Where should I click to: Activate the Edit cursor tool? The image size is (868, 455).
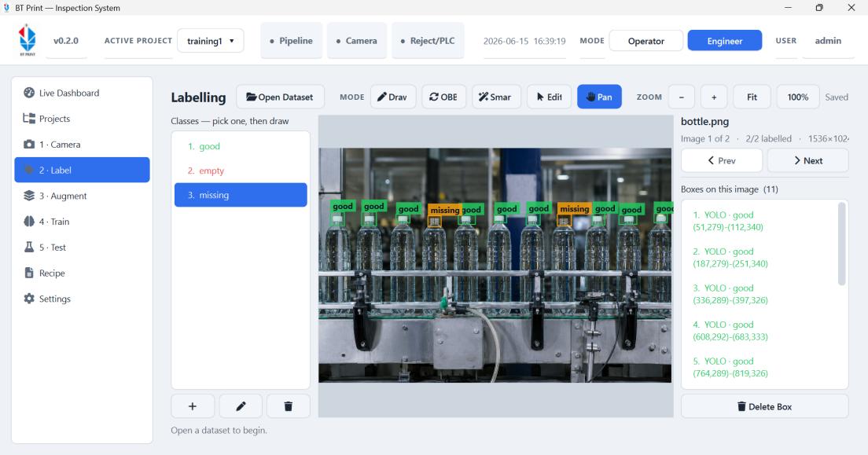coord(549,97)
